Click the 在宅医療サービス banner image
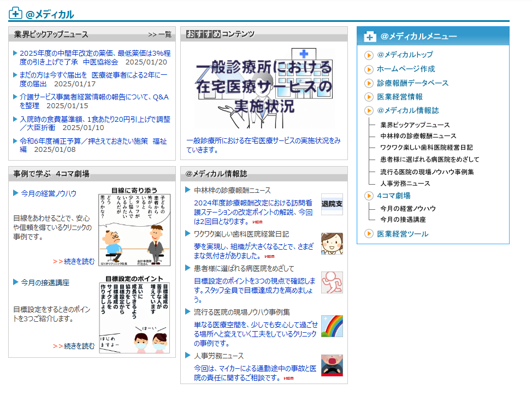 coord(264,87)
